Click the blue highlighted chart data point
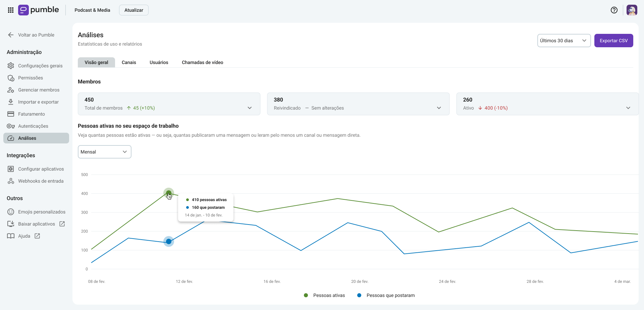Viewport: 644px width, 310px height. 169,241
